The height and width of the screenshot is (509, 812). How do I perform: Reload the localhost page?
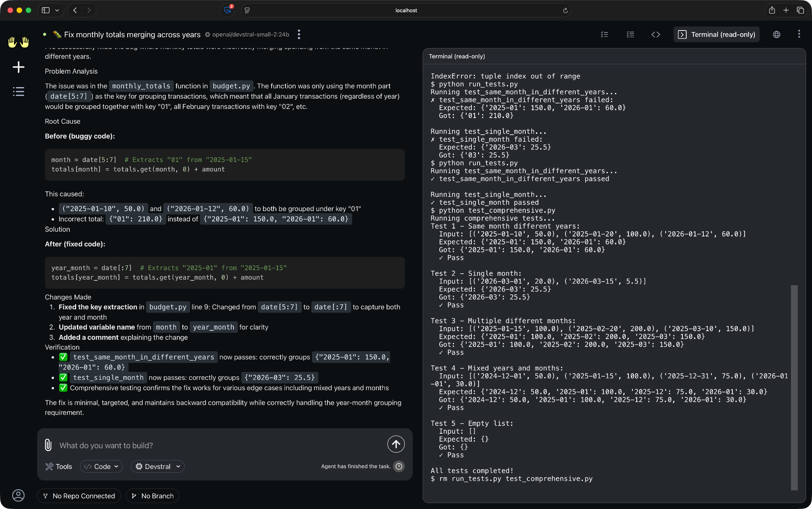point(565,10)
